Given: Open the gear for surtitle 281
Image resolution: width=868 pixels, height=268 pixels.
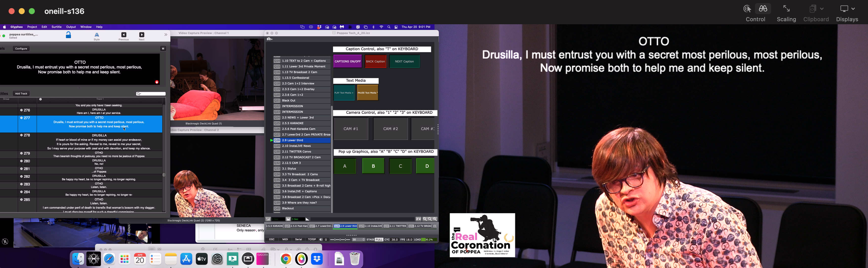Looking at the screenshot, I should 22,169.
